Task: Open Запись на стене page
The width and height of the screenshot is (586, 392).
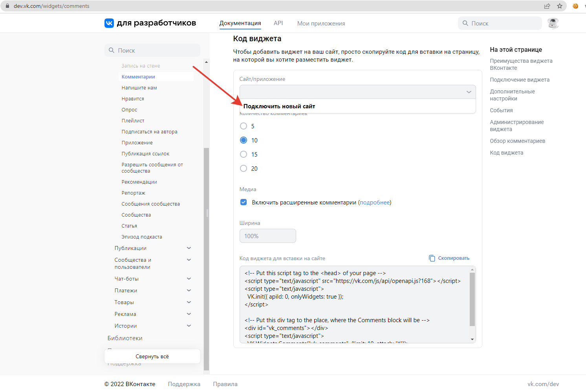Action: point(141,66)
